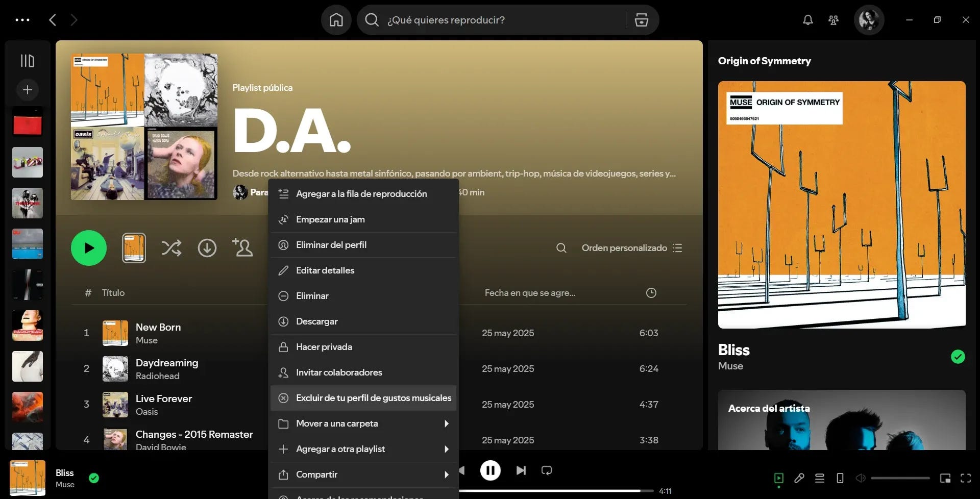
Task: Collapse Your Library sidebar icon
Action: pyautogui.click(x=28, y=61)
